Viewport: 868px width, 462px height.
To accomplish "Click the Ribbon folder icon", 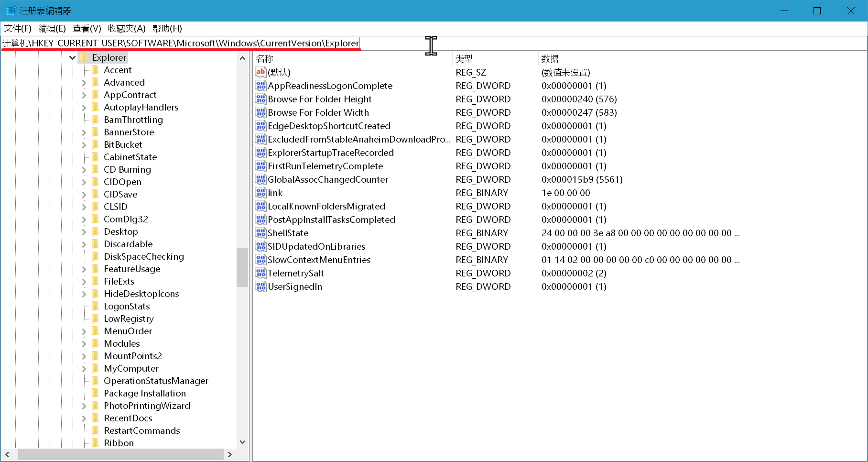I will click(96, 443).
